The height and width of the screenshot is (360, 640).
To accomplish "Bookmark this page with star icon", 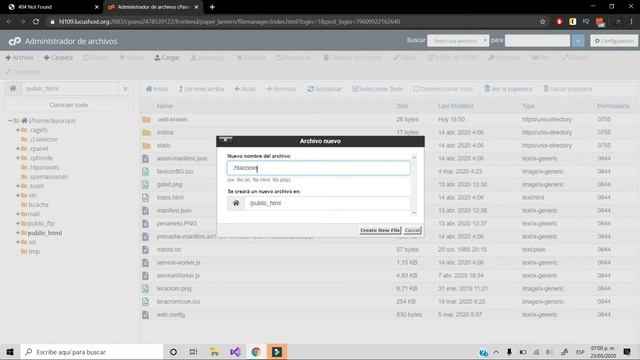I will pyautogui.click(x=542, y=22).
